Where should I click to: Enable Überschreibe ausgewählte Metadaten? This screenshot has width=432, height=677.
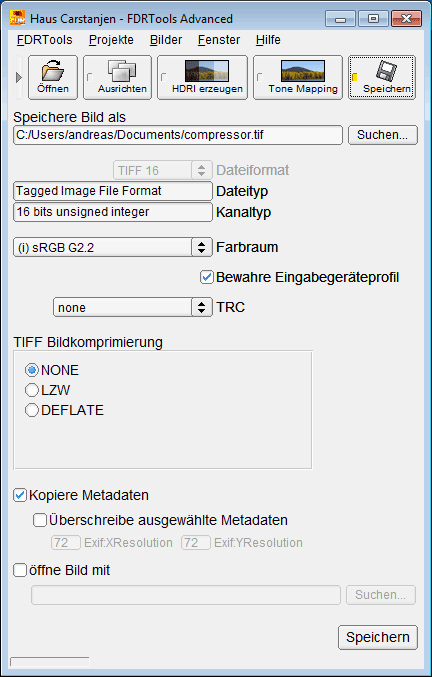40,520
